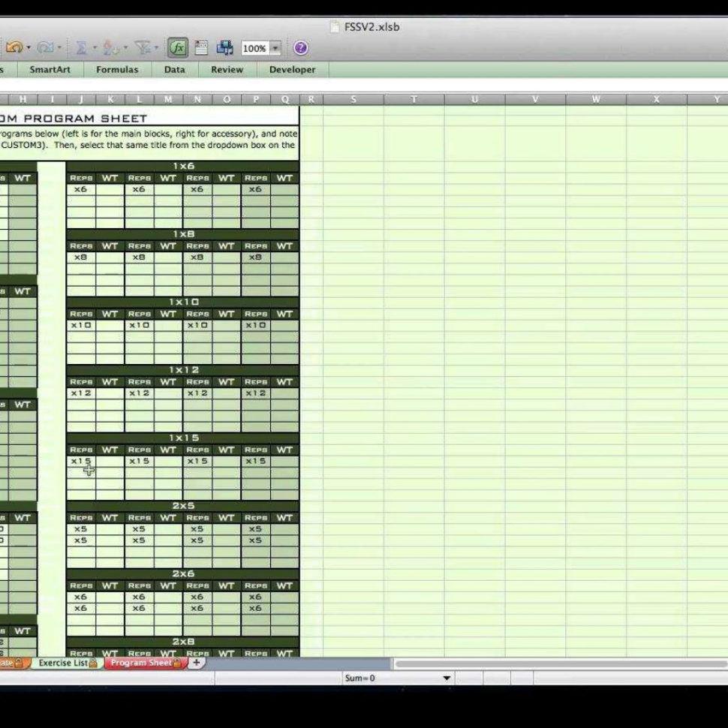The width and height of the screenshot is (728, 728).
Task: Switch to the Formulas ribbon tab
Action: pos(117,69)
